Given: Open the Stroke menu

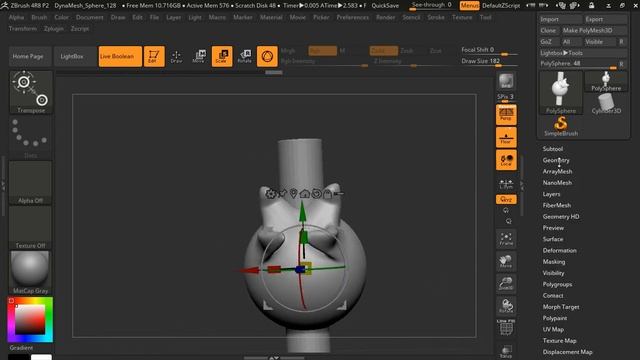Looking at the screenshot, I should click(x=436, y=18).
